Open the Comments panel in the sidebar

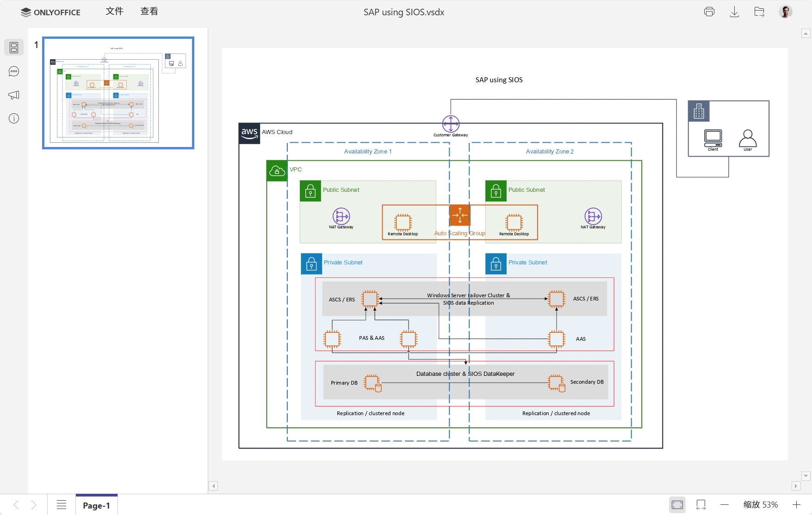click(14, 71)
